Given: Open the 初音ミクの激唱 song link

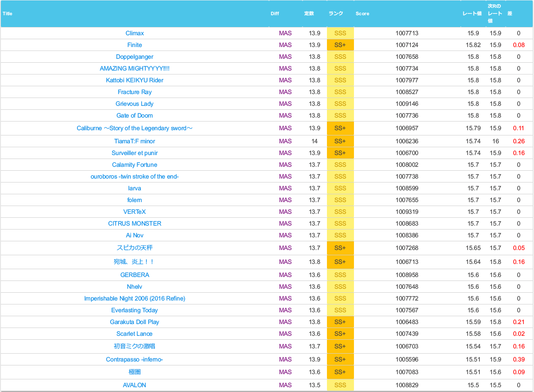Looking at the screenshot, I should [x=135, y=347].
